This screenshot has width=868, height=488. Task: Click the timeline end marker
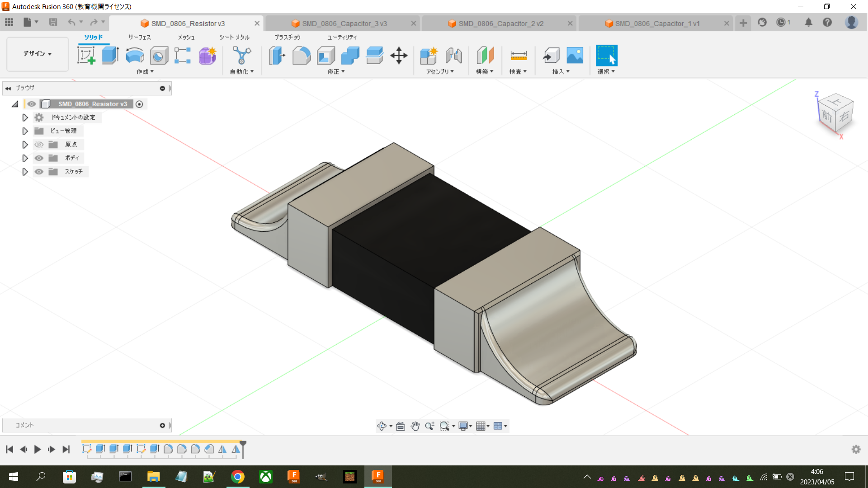coord(243,449)
